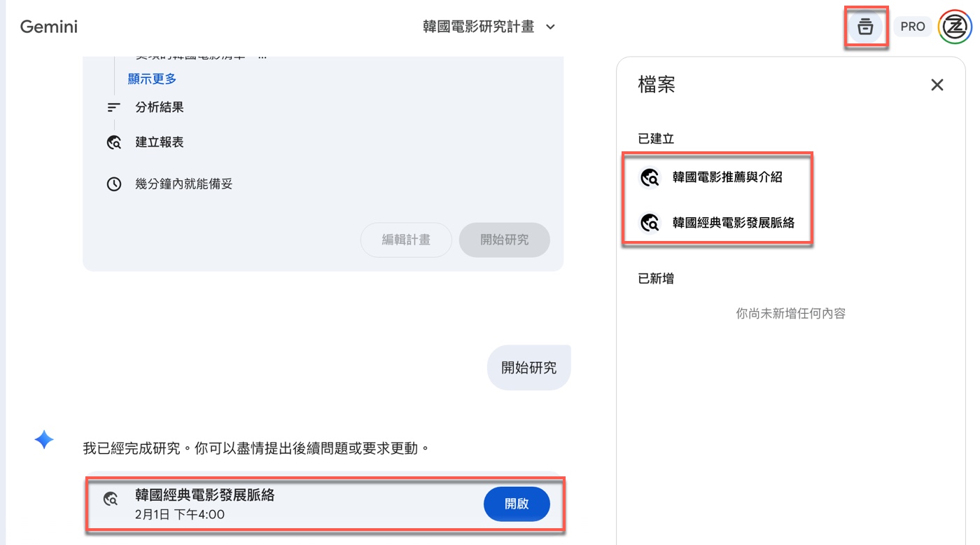Close the 檔案 panel

click(937, 85)
